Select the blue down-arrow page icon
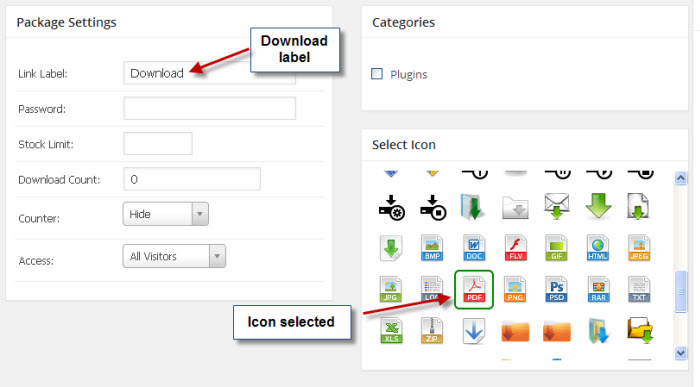700x387 pixels. [x=474, y=331]
